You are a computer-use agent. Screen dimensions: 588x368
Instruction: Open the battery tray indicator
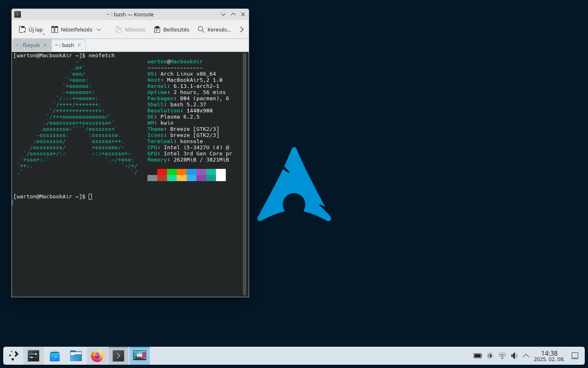[x=478, y=356]
